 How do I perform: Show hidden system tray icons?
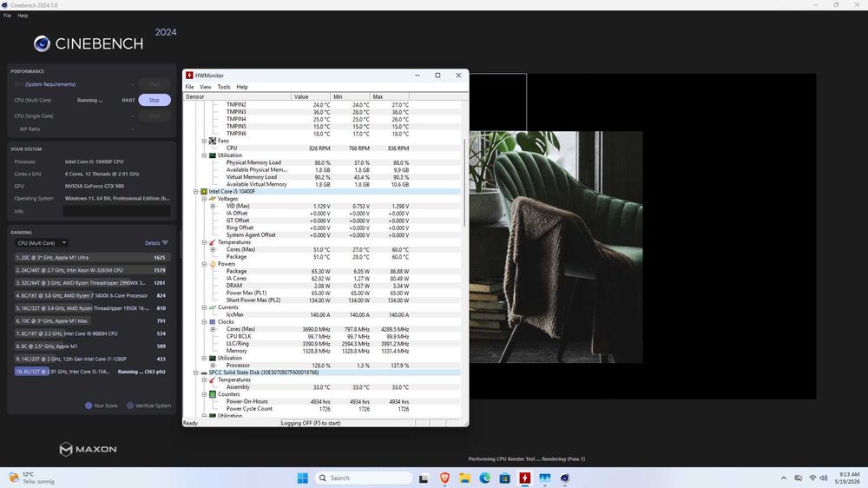[783, 478]
